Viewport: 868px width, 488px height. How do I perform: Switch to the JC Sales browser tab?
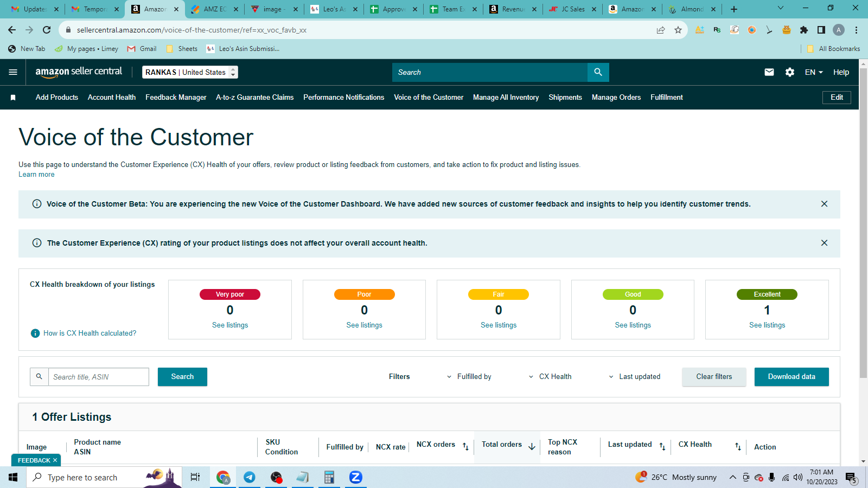(x=572, y=9)
